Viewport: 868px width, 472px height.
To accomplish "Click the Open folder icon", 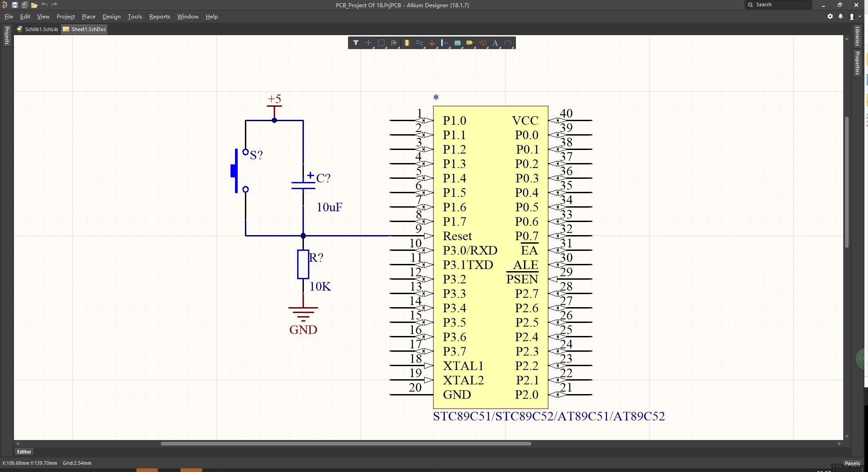I will click(34, 5).
